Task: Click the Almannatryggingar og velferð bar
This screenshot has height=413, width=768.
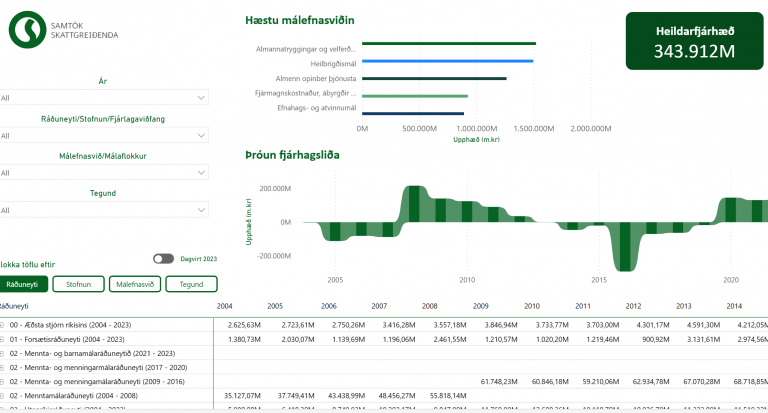Action: pos(448,44)
